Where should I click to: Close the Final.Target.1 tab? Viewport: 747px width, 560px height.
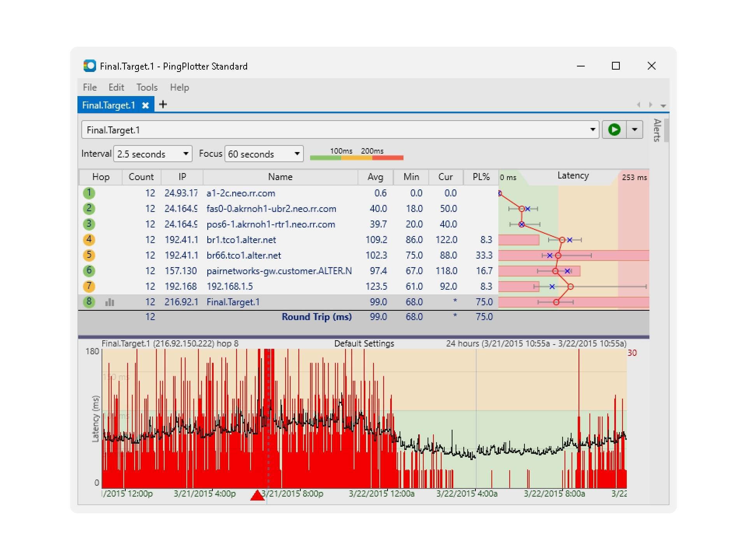pos(146,105)
